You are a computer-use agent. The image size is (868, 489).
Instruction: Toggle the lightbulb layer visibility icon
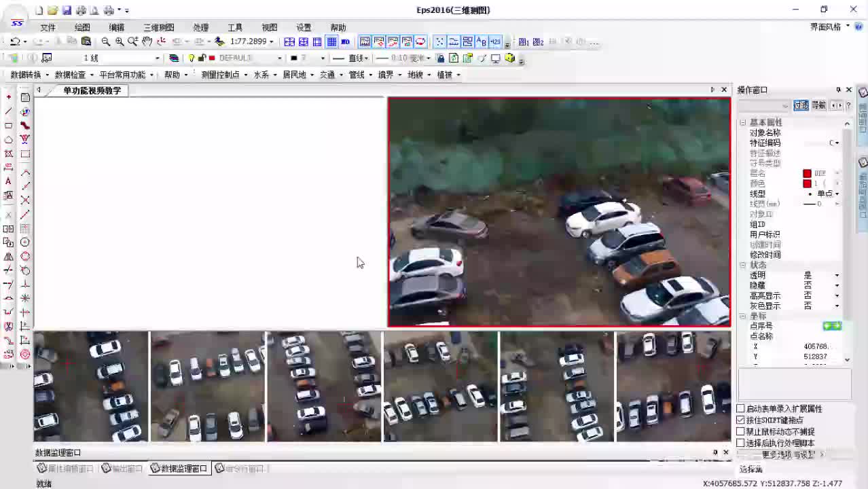(192, 58)
